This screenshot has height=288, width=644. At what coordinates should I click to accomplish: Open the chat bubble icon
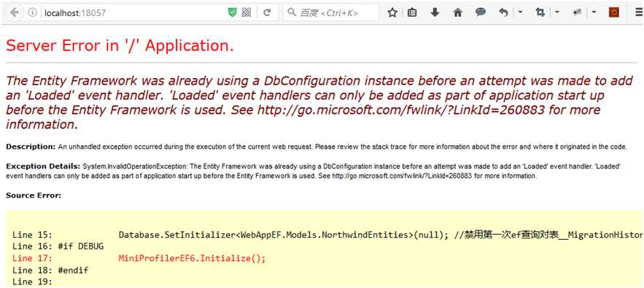481,12
